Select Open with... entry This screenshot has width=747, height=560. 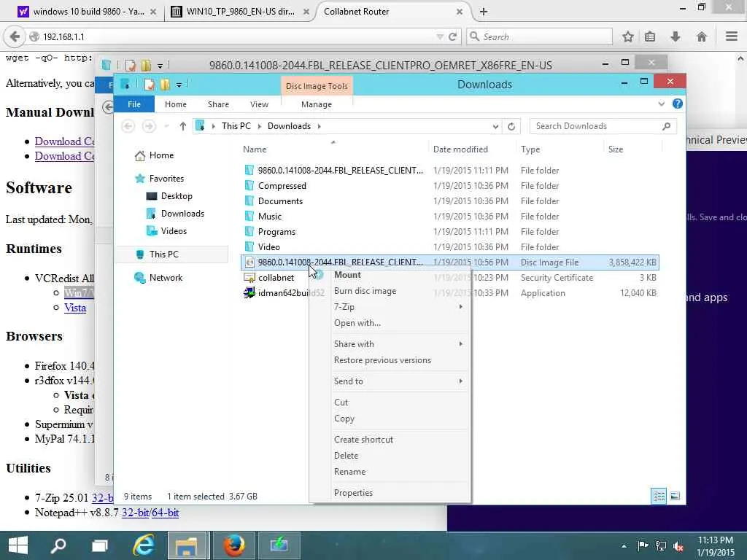point(357,323)
